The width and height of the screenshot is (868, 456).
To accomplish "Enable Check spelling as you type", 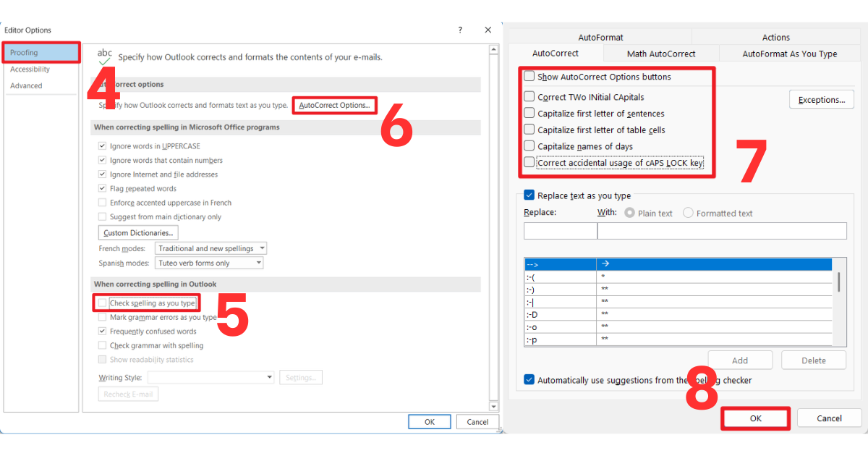I will (101, 303).
